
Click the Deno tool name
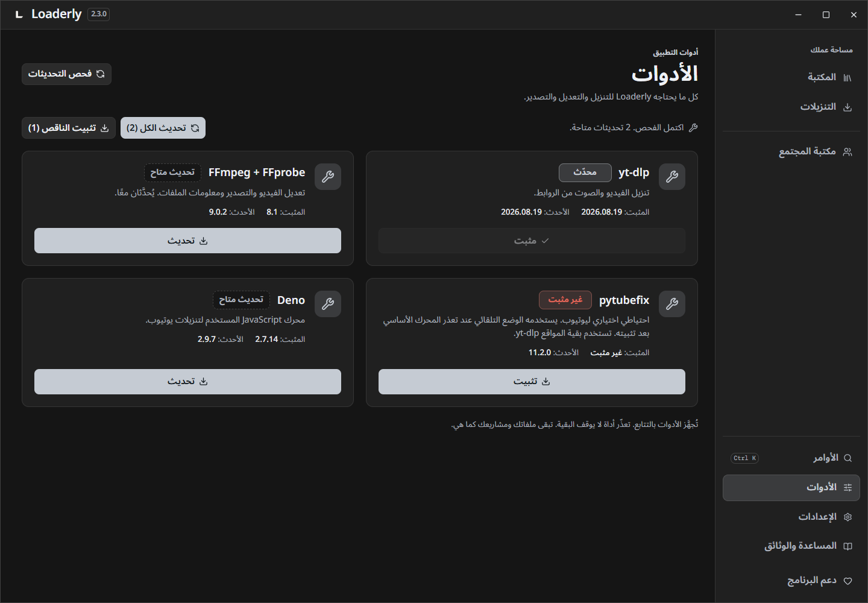[291, 300]
